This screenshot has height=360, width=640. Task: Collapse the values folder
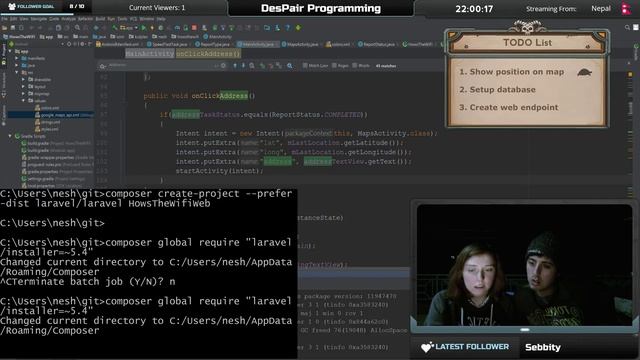[23, 100]
